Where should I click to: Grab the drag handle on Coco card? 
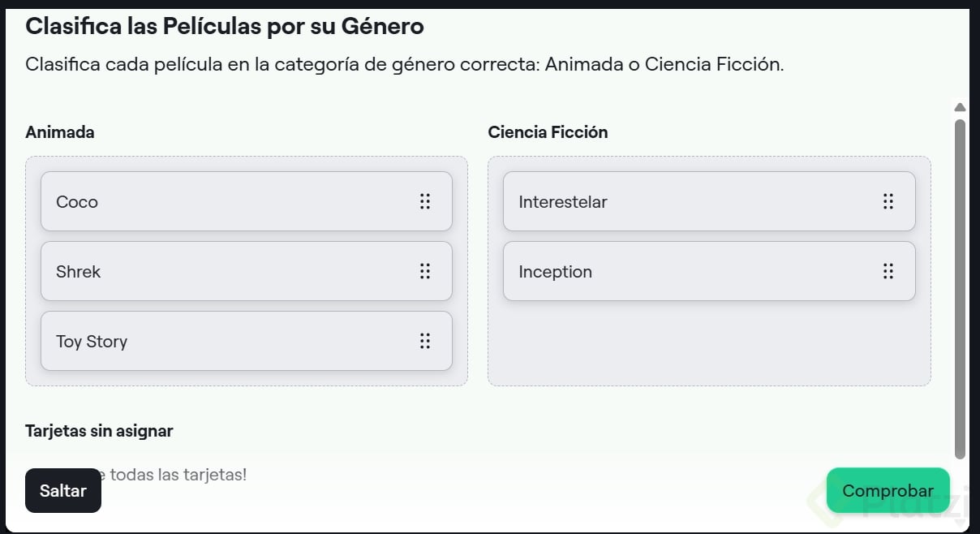[425, 201]
